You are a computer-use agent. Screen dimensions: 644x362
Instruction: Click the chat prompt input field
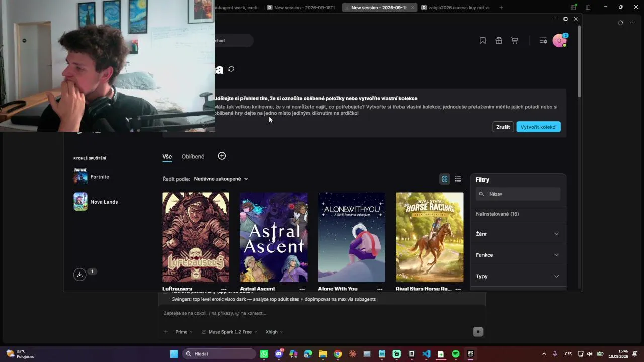tap(322, 313)
